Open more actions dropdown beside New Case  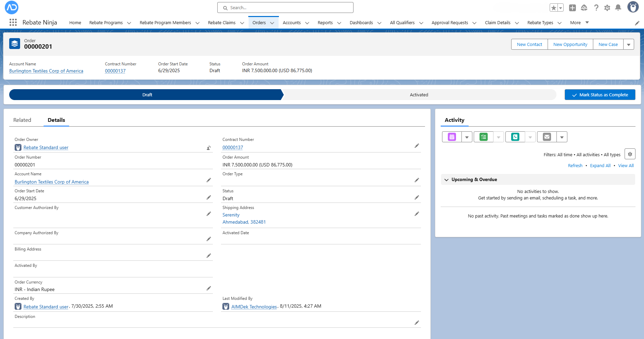[x=629, y=45]
